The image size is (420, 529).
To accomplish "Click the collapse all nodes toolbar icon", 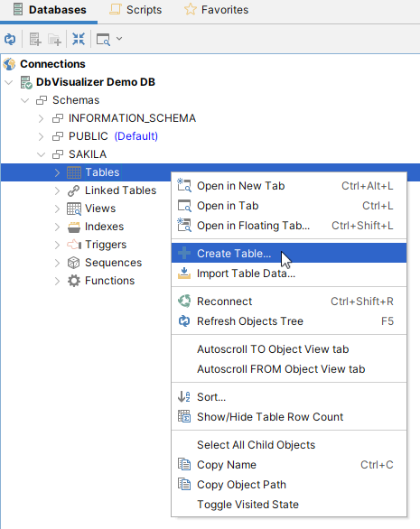I will (x=79, y=39).
